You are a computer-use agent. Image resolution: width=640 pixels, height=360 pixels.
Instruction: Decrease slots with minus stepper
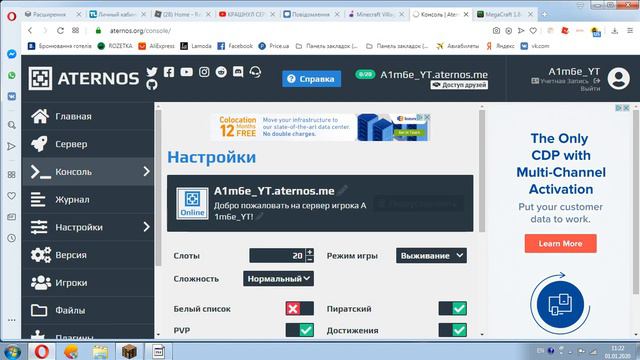point(310,259)
